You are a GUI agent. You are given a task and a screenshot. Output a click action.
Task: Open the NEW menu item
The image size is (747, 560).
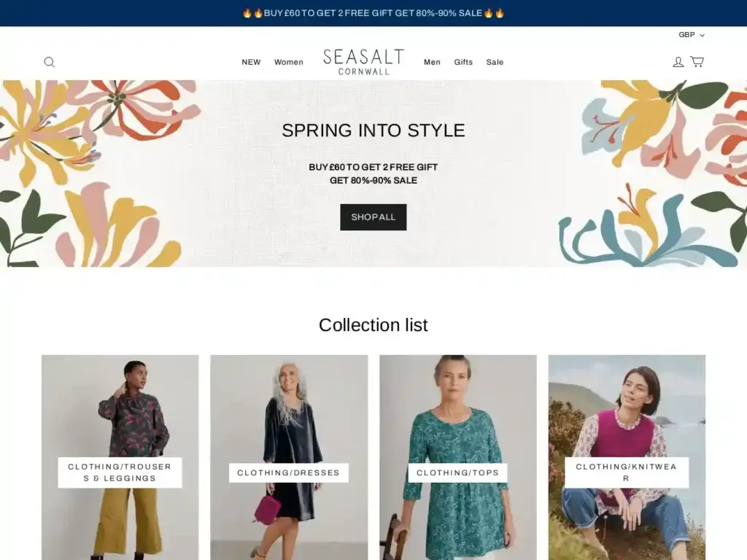click(251, 62)
